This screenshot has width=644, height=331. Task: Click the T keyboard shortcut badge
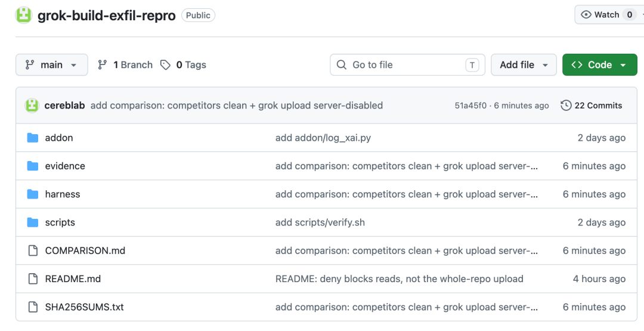472,65
